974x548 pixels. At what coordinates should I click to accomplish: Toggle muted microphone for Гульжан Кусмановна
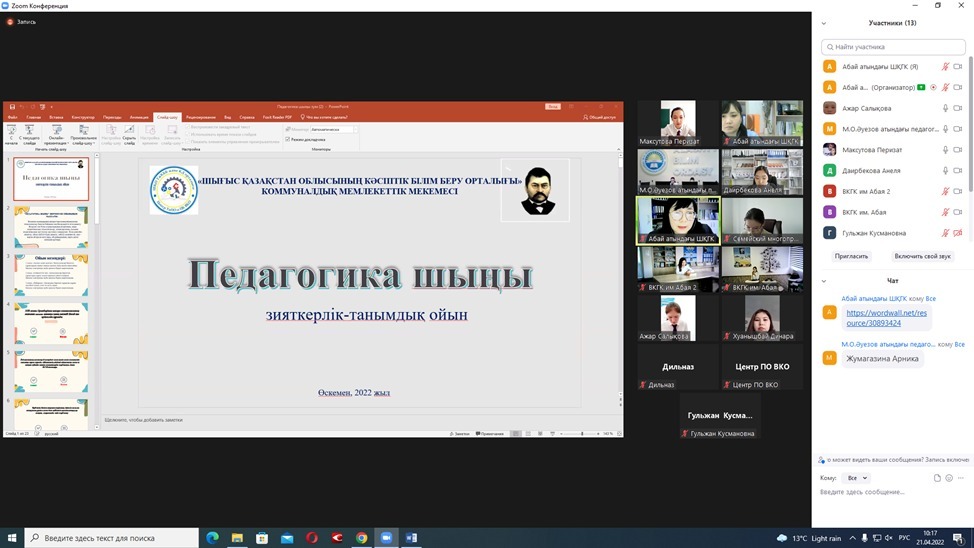[x=945, y=233]
